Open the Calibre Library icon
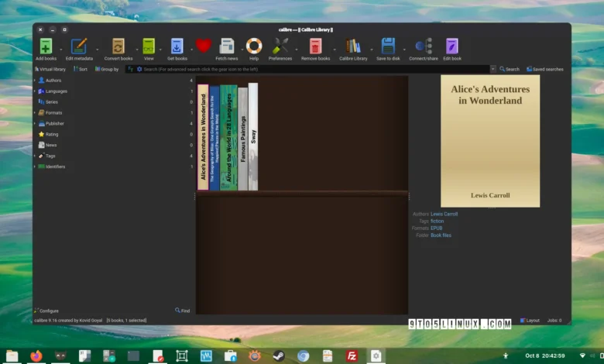Viewport: 604px width, 364px height. 353,46
